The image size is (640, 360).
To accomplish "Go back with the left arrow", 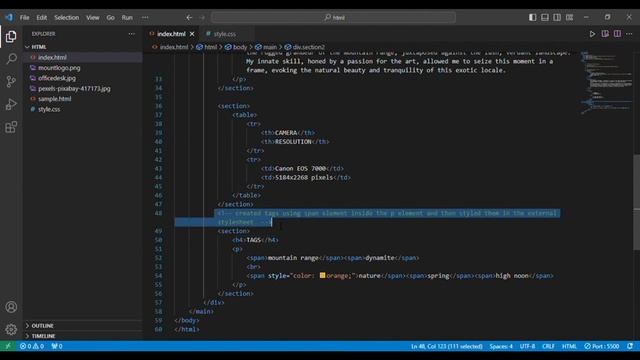I will point(189,18).
